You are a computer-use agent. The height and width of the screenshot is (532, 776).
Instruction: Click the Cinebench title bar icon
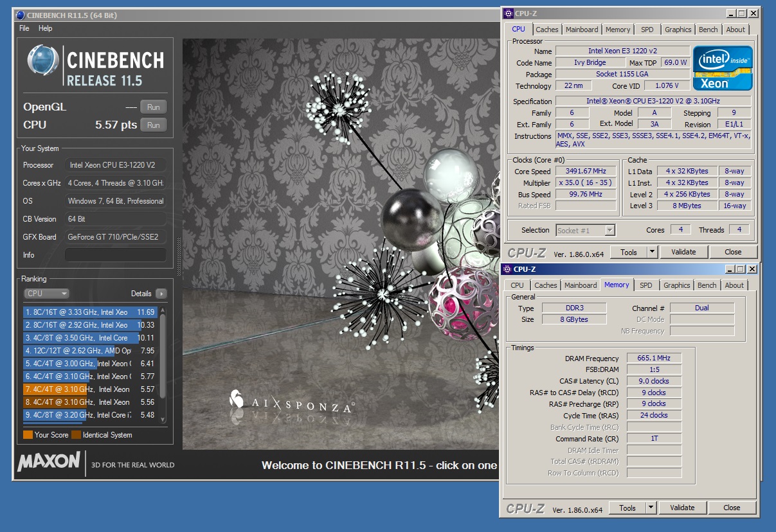(x=19, y=15)
